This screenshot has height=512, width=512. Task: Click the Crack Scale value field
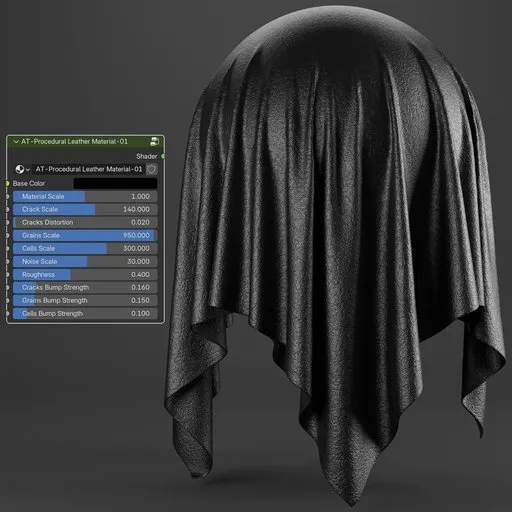(85, 209)
